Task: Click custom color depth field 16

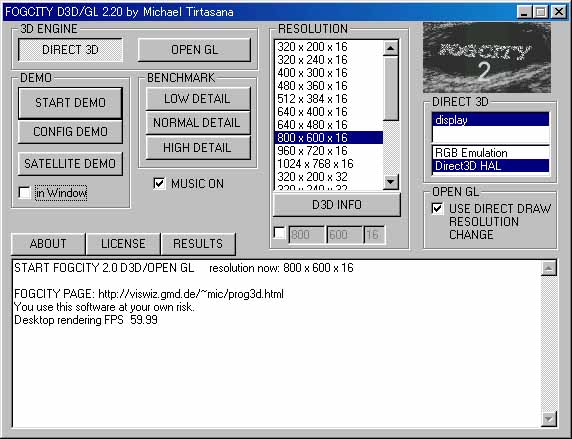Action: click(374, 235)
